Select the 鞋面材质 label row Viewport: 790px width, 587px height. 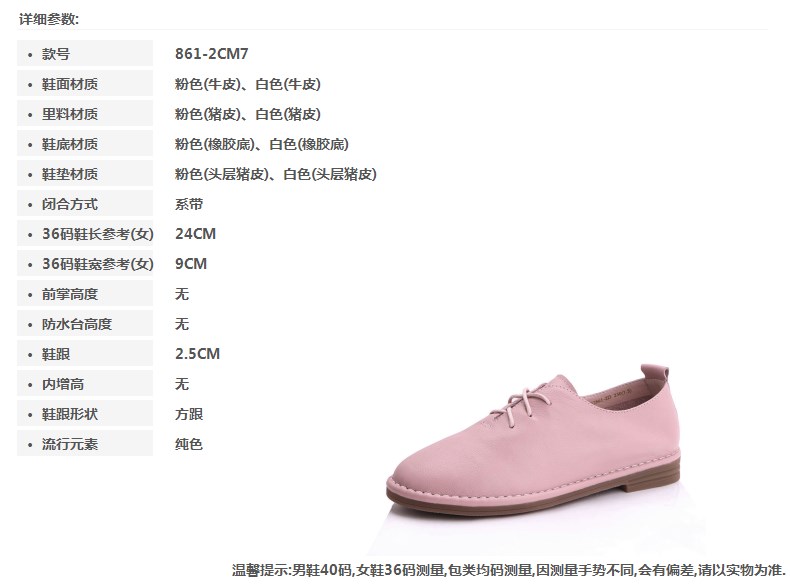[x=85, y=84]
